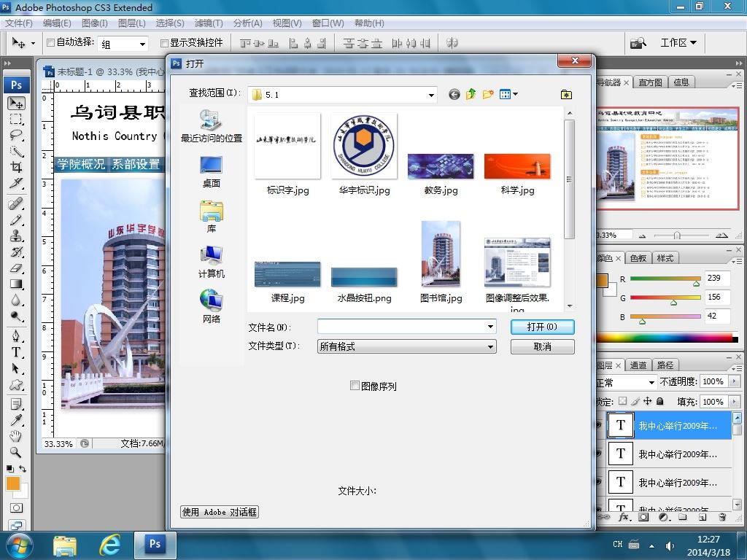Toggle Quick Mask mode
The height and width of the screenshot is (560, 747).
coord(17,507)
